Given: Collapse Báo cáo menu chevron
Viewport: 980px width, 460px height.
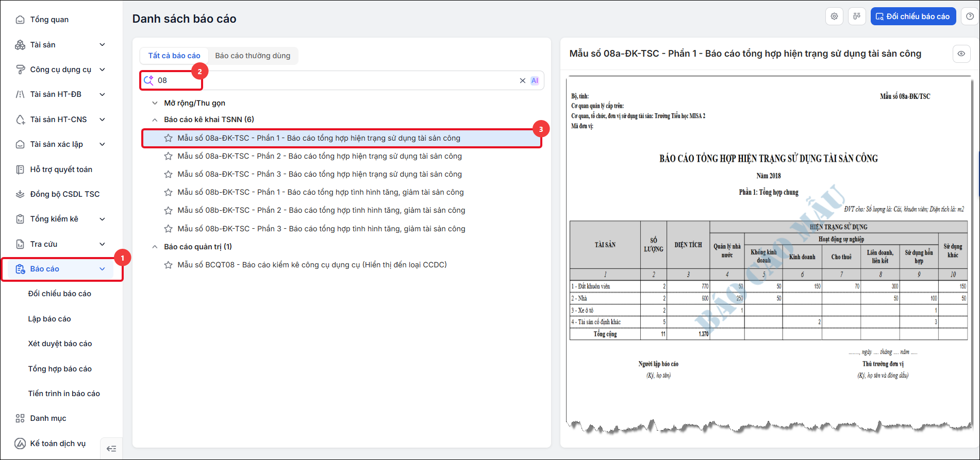Looking at the screenshot, I should coord(102,269).
